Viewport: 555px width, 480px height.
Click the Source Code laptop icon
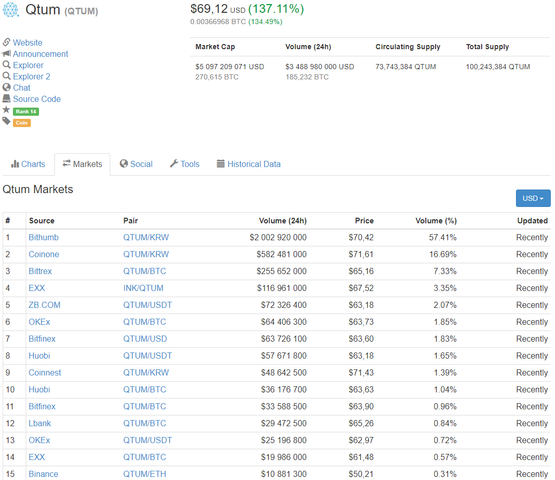click(x=6, y=98)
